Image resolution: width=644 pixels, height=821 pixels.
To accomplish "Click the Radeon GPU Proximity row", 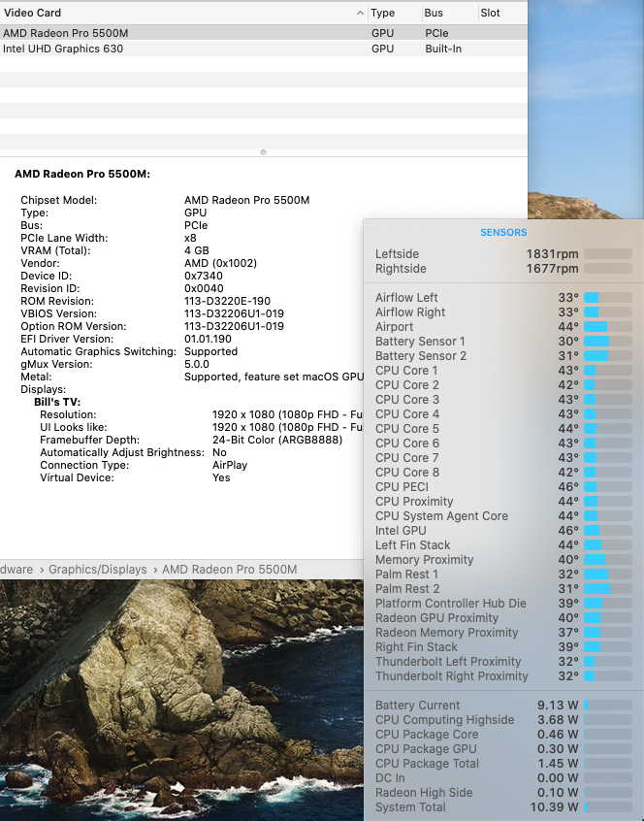I will click(x=503, y=618).
